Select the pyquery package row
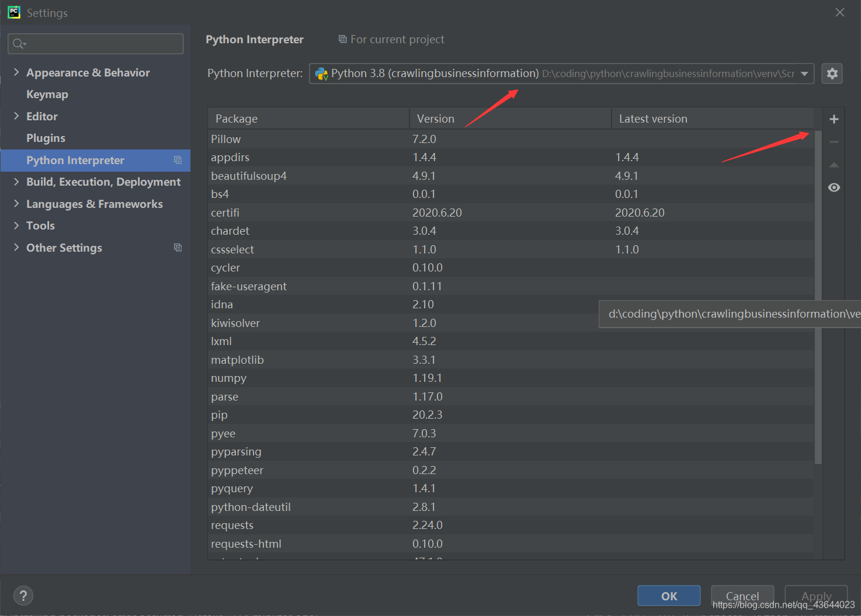The width and height of the screenshot is (861, 616). [511, 489]
